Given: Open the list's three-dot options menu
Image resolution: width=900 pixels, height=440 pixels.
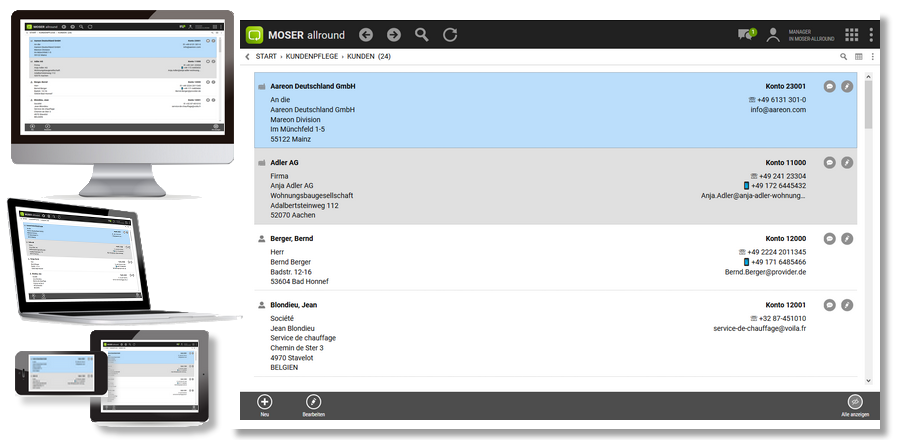Looking at the screenshot, I should (x=872, y=57).
